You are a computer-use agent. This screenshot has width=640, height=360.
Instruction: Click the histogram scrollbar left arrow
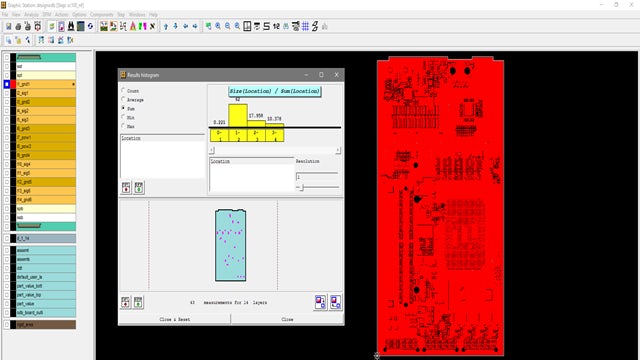pos(212,151)
